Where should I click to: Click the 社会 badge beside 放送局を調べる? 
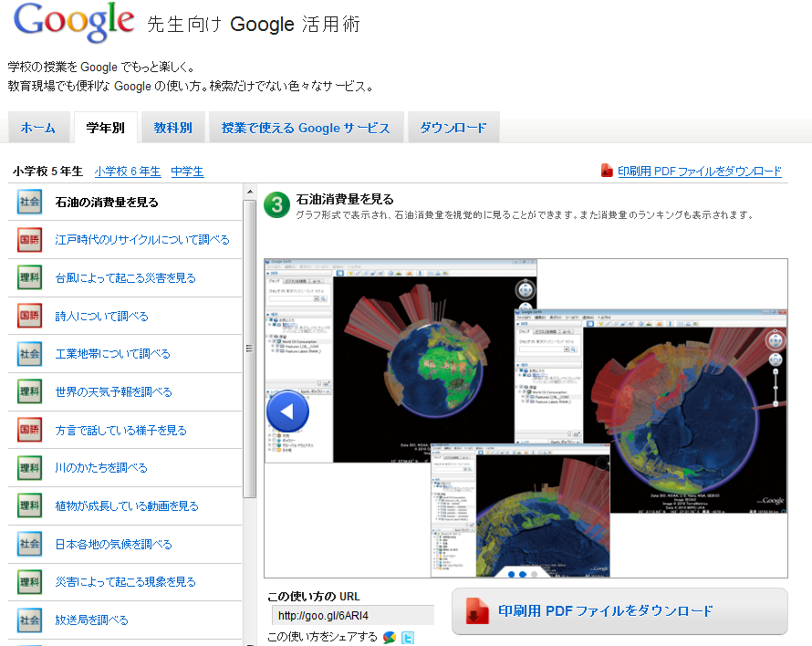tap(29, 620)
